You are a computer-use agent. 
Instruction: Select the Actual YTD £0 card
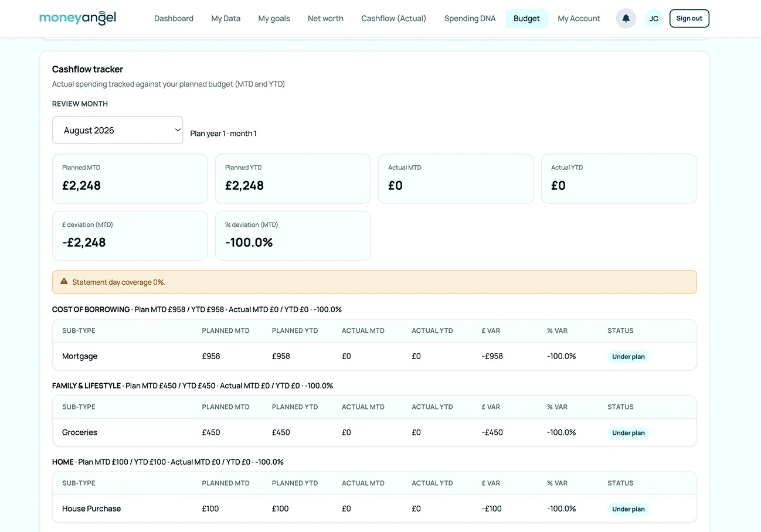pyautogui.click(x=619, y=179)
